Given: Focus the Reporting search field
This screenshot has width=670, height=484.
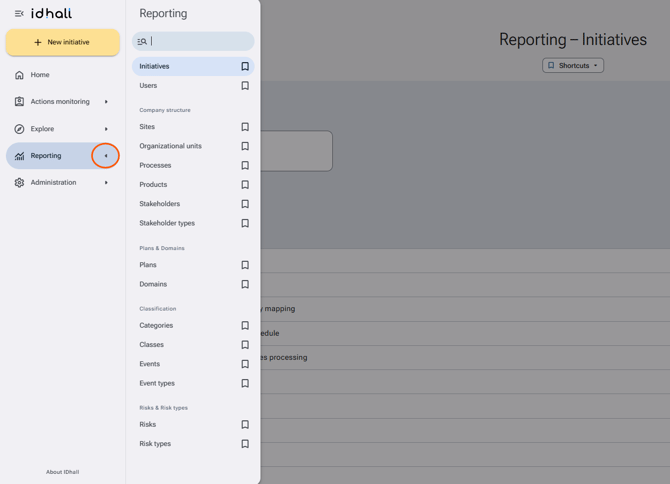Looking at the screenshot, I should coord(193,41).
